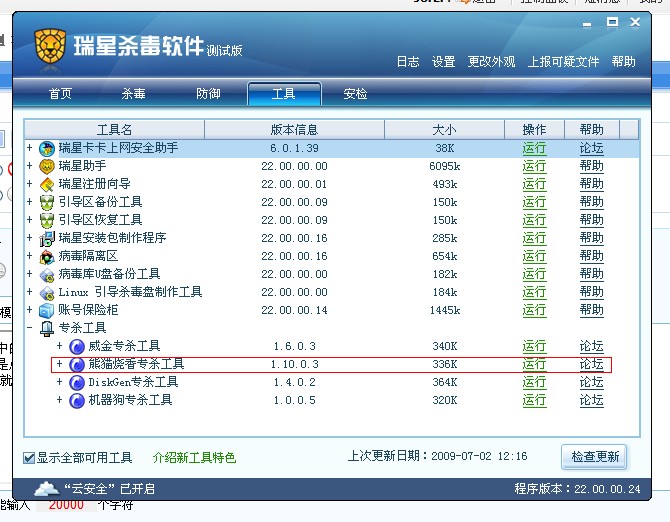Screen dimensions: 670x522
Task: Select the 机器狗专杀工具 icon
Action: coord(77,401)
